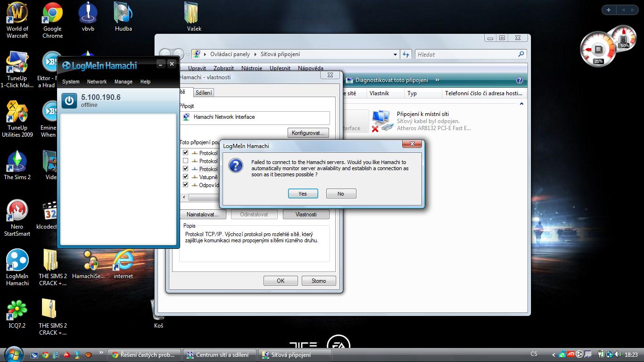Check the unchecked Protokol checkbox
The height and width of the screenshot is (362, 644).
pyautogui.click(x=185, y=161)
